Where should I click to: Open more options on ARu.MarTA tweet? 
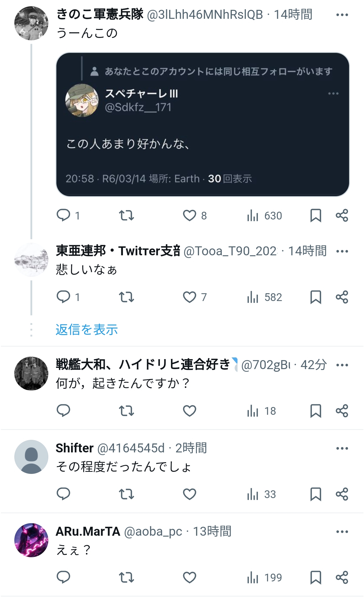tap(342, 532)
